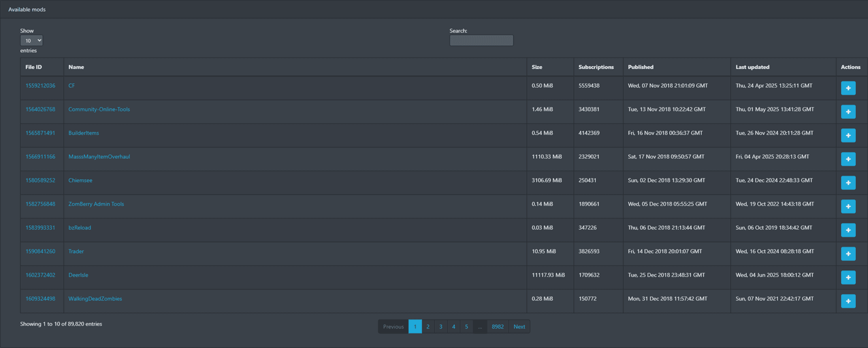Select page 5 in pagination
Screen dimensions: 868x348
point(466,327)
